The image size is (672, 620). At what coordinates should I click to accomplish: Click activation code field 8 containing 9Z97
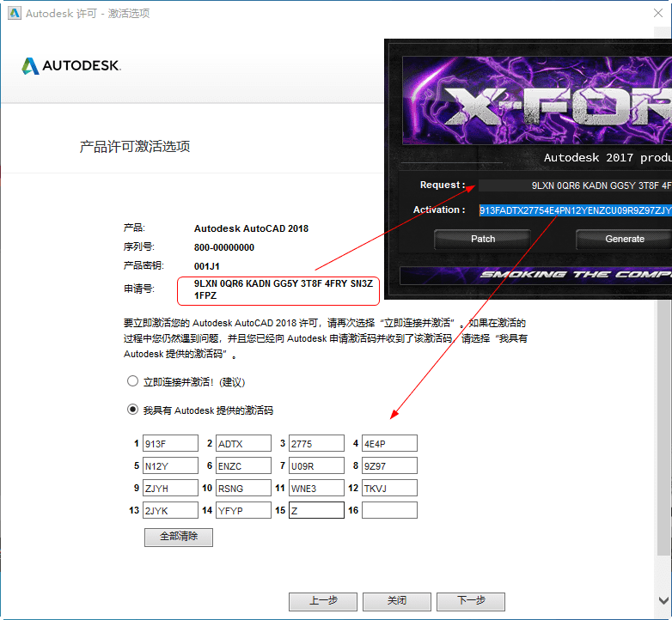[x=389, y=465]
